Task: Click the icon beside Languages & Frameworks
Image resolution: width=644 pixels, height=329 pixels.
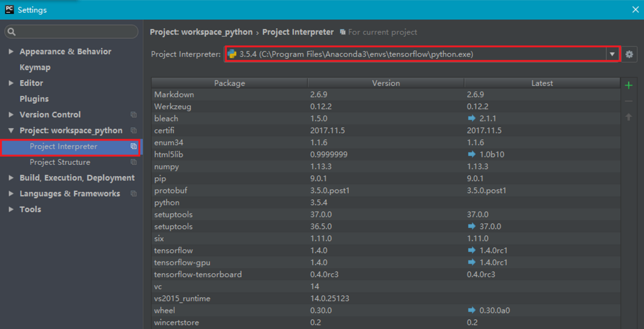Action: click(133, 194)
